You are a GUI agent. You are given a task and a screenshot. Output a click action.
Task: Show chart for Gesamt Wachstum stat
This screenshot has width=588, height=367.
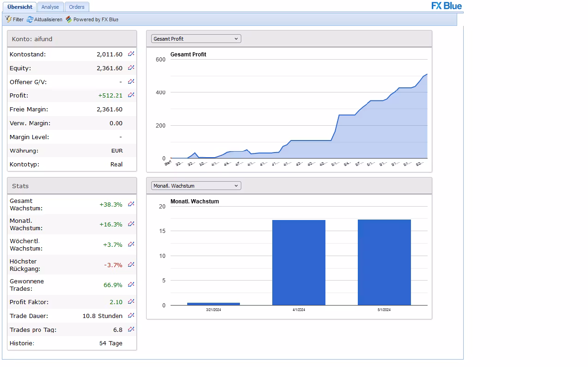pos(131,204)
